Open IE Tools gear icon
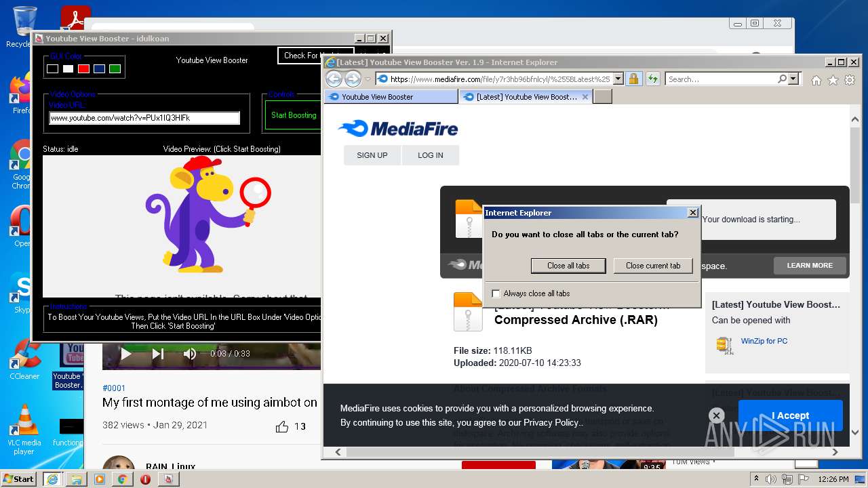The width and height of the screenshot is (868, 488). click(x=848, y=80)
